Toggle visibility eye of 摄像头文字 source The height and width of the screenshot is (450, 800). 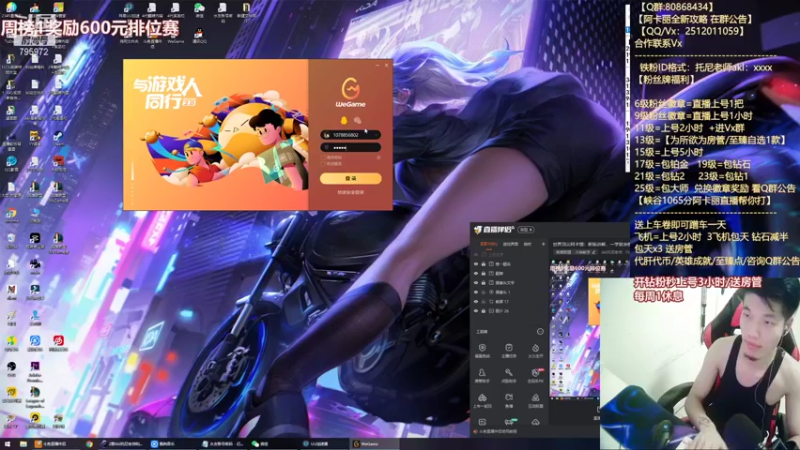(x=476, y=283)
